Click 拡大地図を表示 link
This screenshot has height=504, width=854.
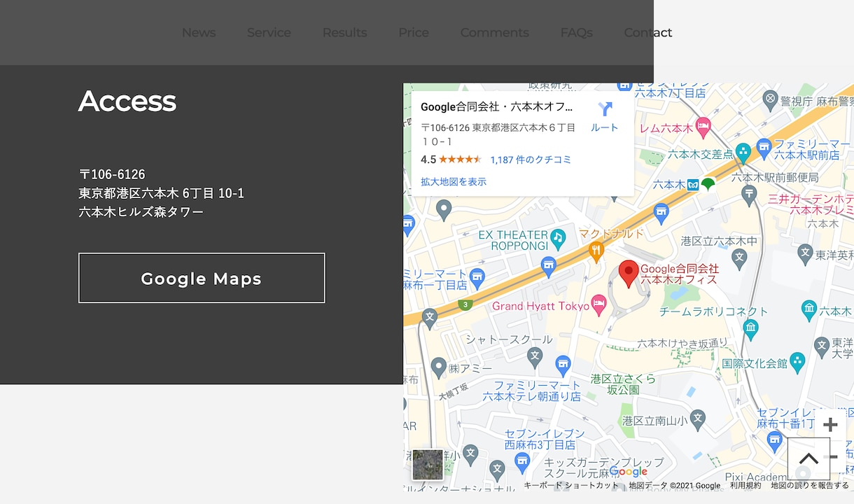pos(453,182)
